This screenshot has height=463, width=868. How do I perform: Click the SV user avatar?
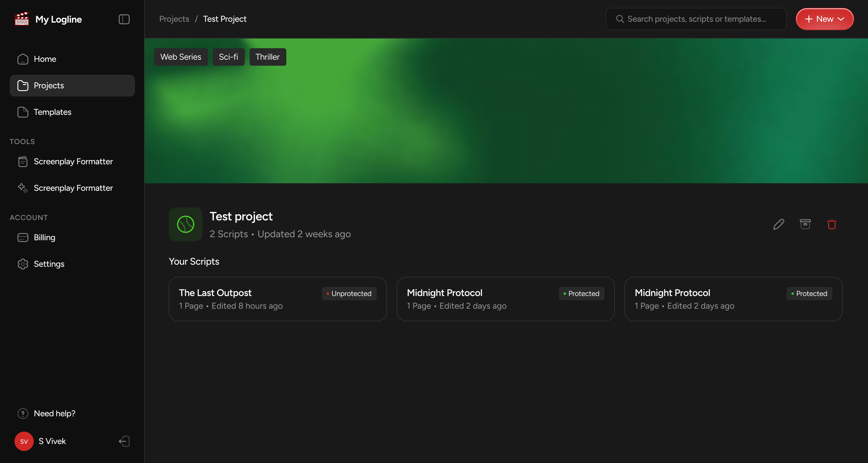tap(24, 441)
